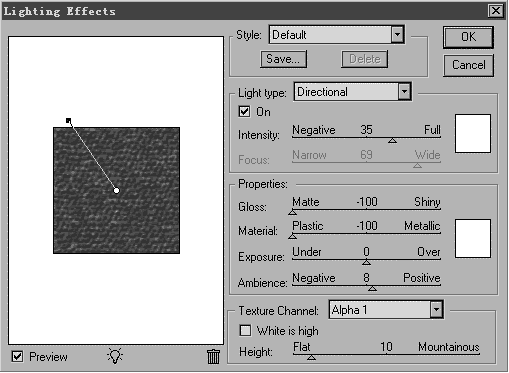The height and width of the screenshot is (373, 509).
Task: Click the trash can delete-light icon
Action: tap(213, 356)
